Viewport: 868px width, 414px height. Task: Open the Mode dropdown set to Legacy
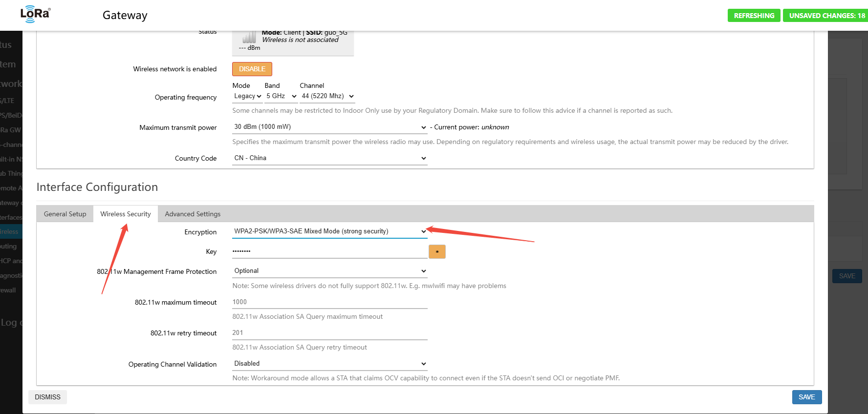point(247,96)
